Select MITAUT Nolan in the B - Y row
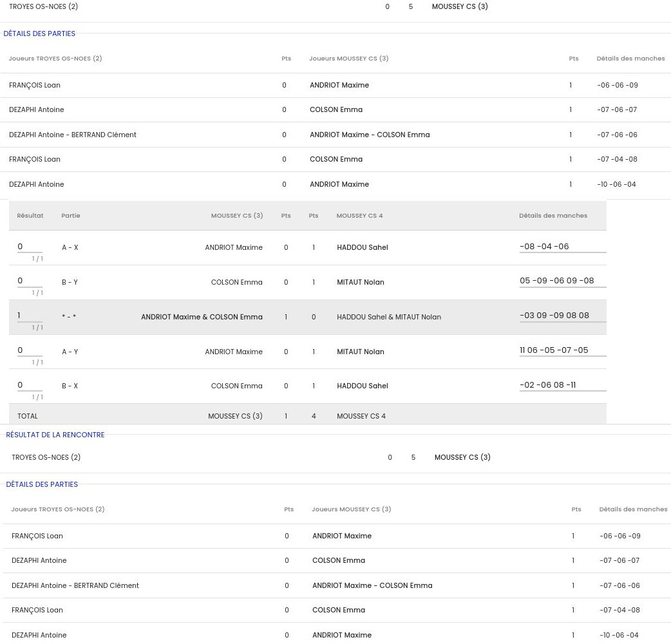The width and height of the screenshot is (671, 644). click(360, 282)
